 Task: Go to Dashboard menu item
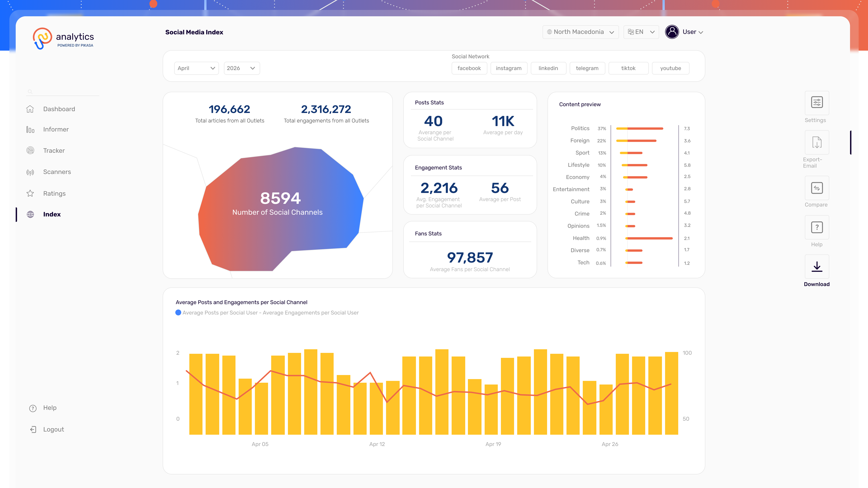pyautogui.click(x=59, y=109)
